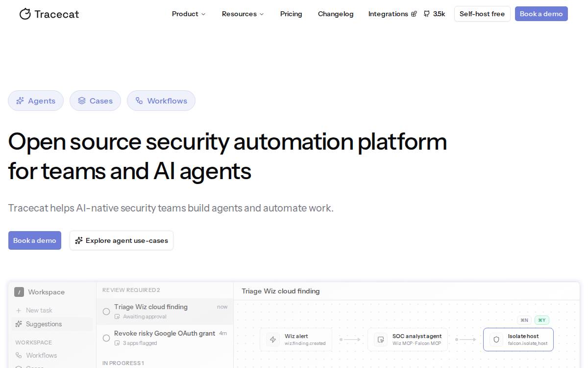Toggle the Revoke risky Google OAuth circle
Screen dimensions: 588x368
(x=106, y=338)
